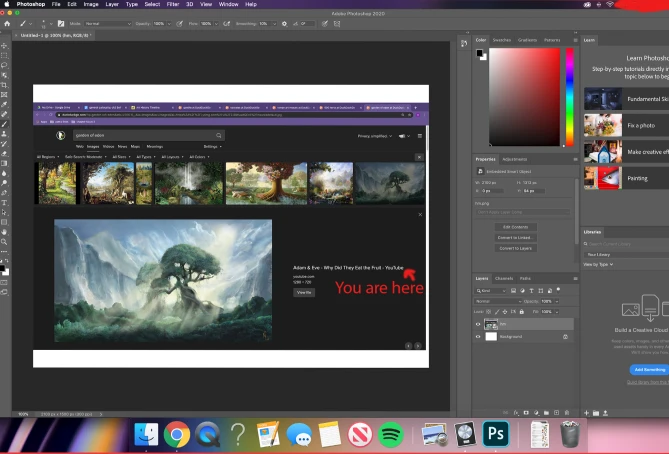Select the Crop tool
669x454 pixels.
4,85
